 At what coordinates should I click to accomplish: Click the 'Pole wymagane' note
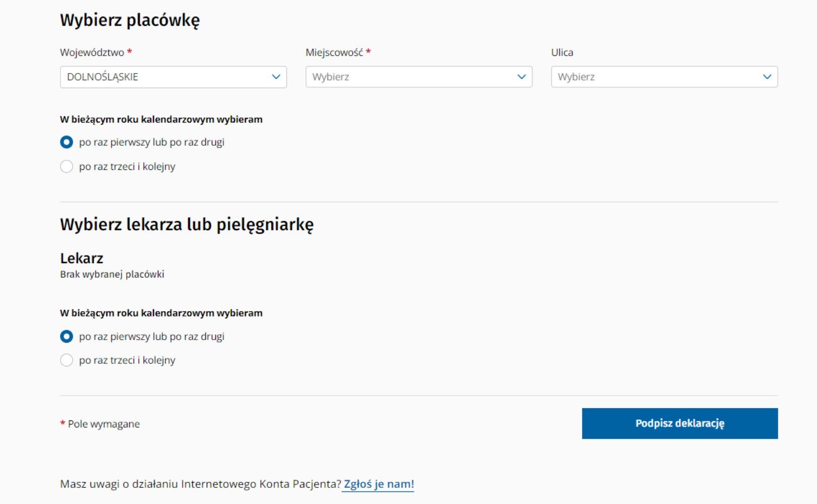[104, 424]
